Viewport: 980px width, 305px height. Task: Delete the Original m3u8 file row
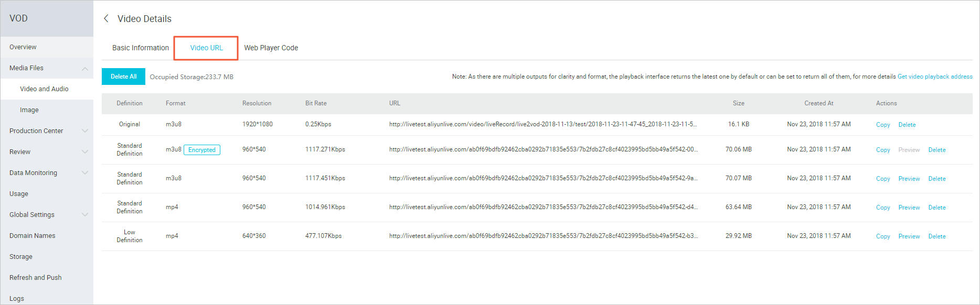[907, 125]
